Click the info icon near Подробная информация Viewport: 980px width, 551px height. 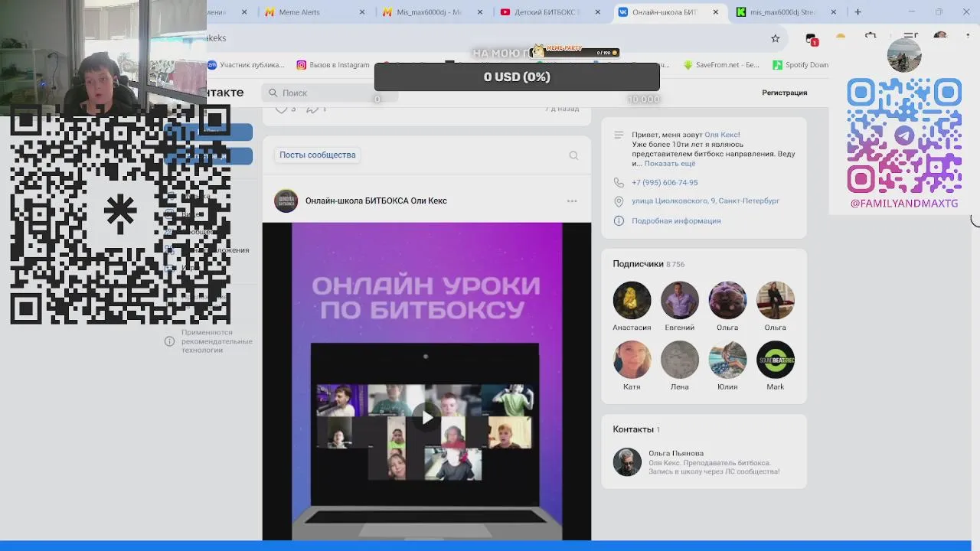click(619, 220)
